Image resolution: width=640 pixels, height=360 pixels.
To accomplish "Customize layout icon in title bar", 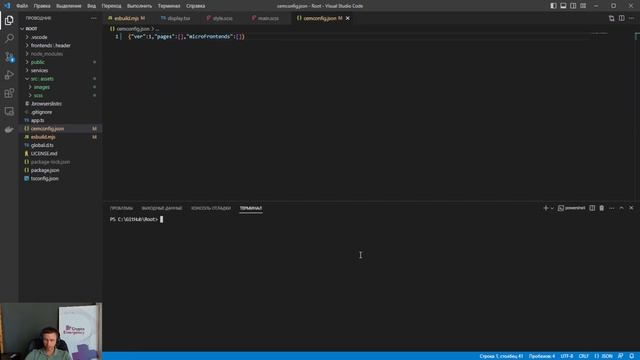I will pyautogui.click(x=583, y=6).
